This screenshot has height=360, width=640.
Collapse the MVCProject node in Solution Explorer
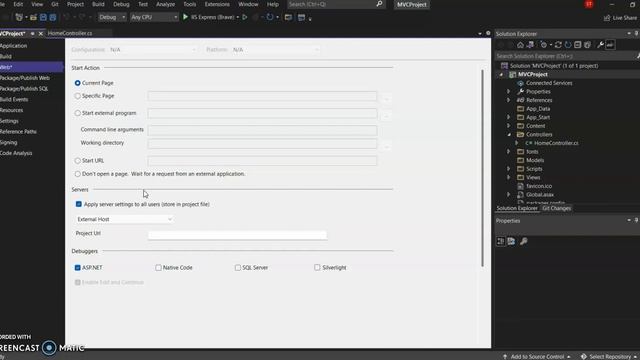pyautogui.click(x=501, y=75)
